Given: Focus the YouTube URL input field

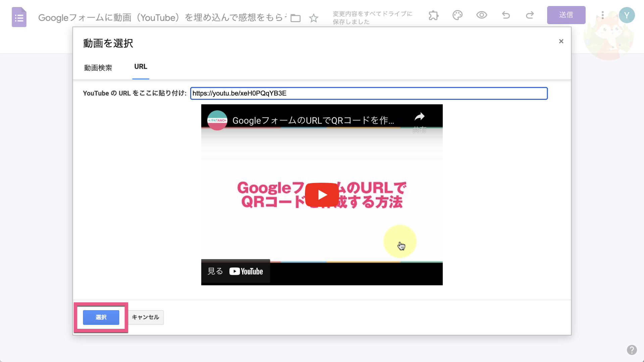Looking at the screenshot, I should [369, 94].
